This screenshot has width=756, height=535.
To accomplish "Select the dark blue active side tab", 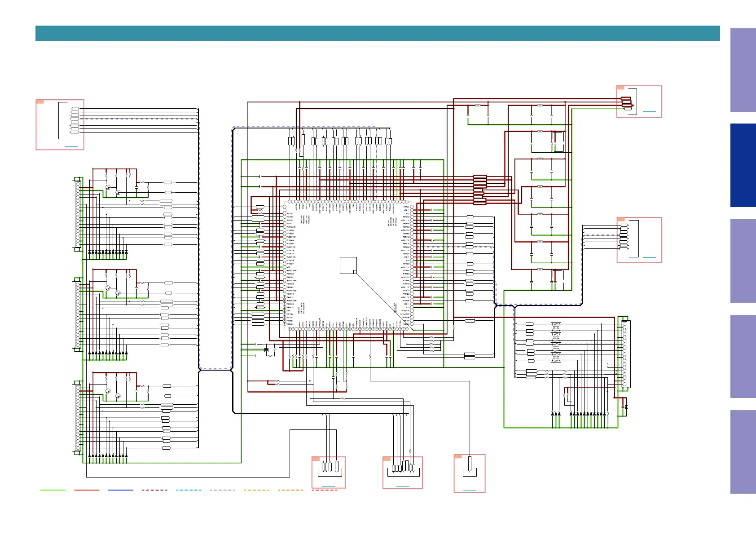I will pos(743,165).
